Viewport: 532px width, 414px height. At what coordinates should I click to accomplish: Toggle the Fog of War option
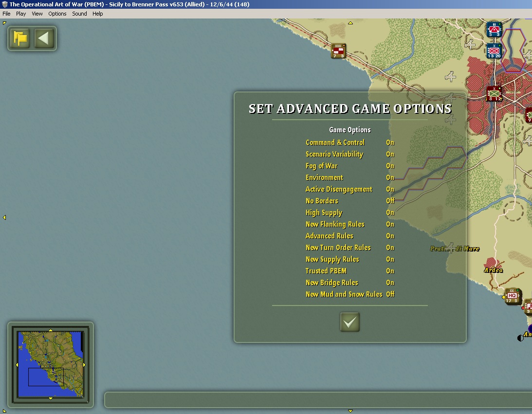(350, 166)
